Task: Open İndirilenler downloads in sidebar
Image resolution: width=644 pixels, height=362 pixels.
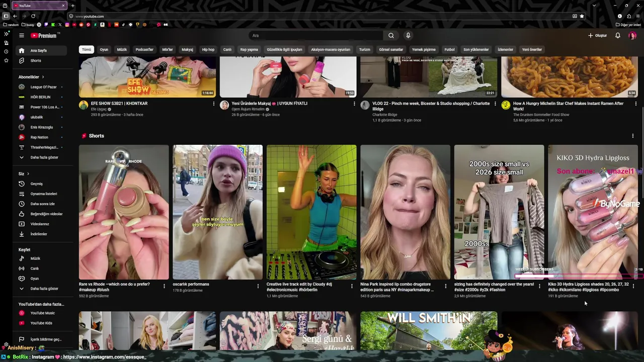Action: point(42,234)
